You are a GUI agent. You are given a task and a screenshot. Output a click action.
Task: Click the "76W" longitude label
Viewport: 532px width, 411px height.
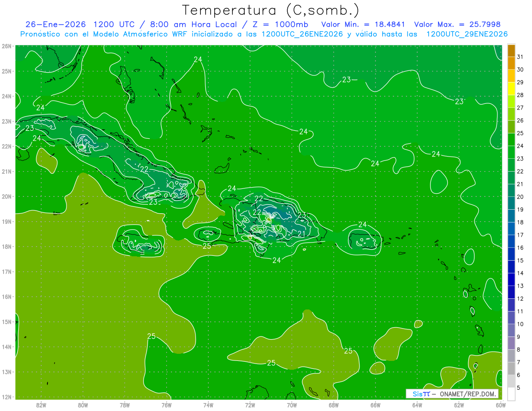pyautogui.click(x=166, y=405)
